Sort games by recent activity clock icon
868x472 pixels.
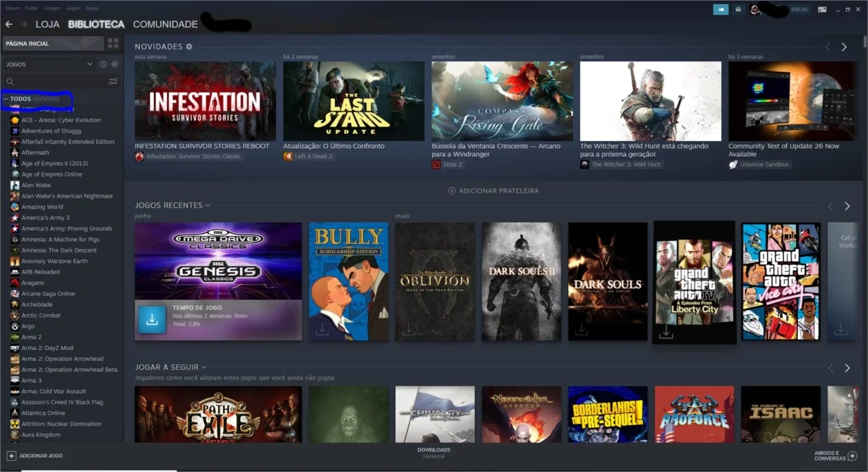[x=104, y=64]
